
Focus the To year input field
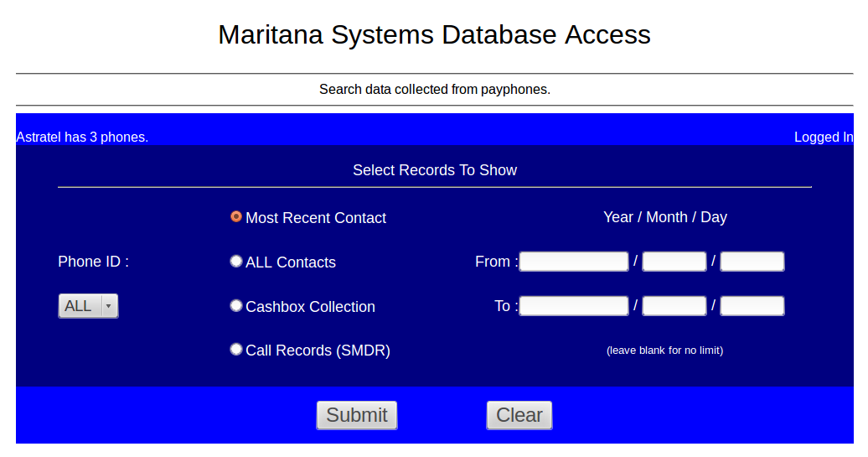point(574,306)
